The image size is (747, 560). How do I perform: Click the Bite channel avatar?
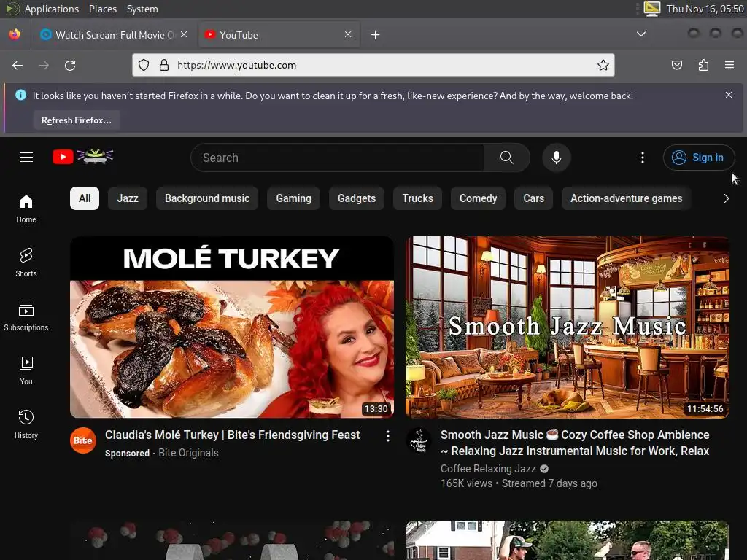(x=83, y=440)
